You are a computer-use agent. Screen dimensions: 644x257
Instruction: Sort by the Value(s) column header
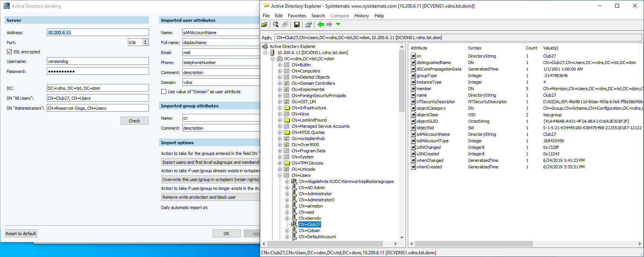pyautogui.click(x=591, y=48)
